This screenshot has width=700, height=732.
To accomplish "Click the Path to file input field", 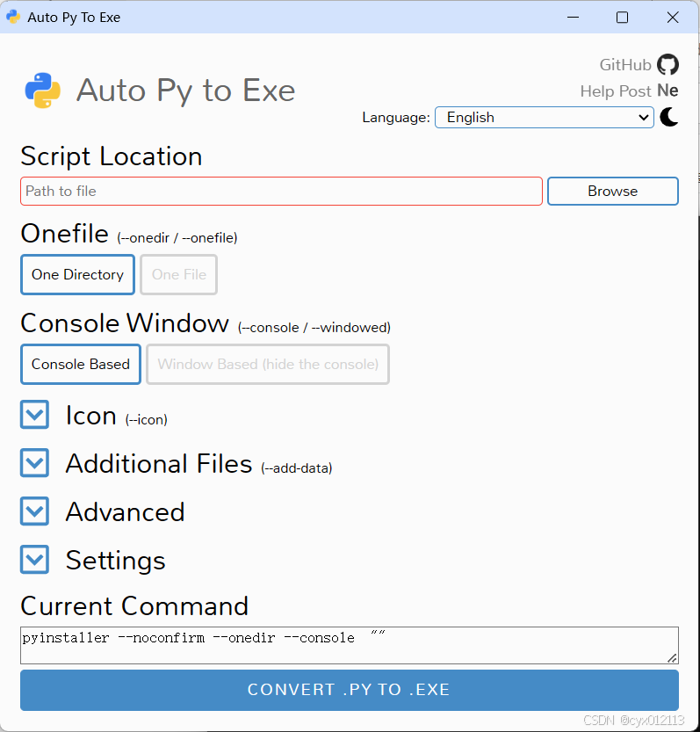I will pos(281,191).
